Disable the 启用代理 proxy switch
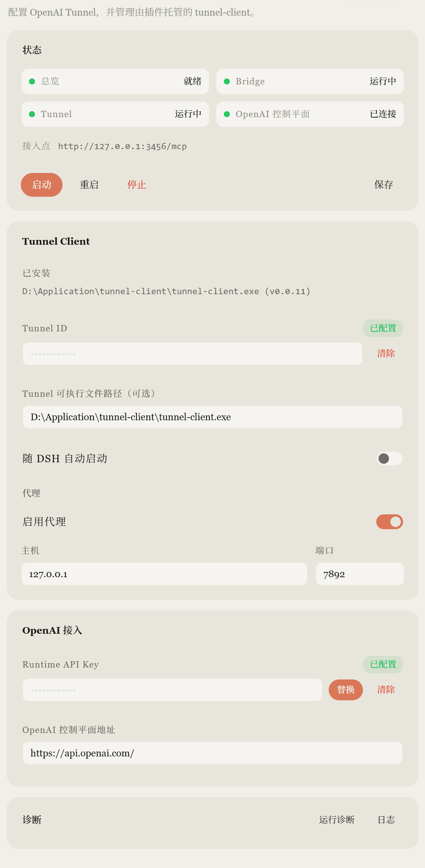The image size is (425, 868). pos(389,522)
